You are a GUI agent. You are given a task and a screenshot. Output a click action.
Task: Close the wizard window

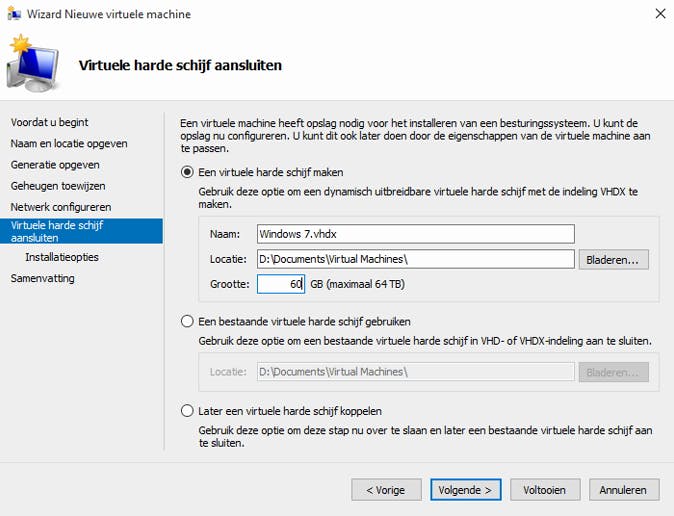660,14
